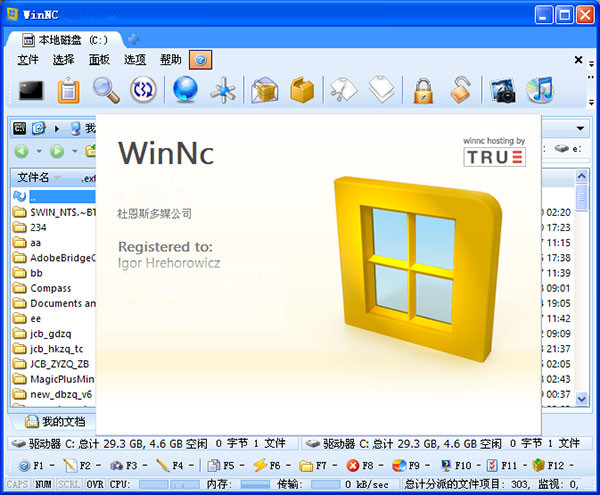Image resolution: width=600 pixels, height=495 pixels.
Task: Click the camera picture icon
Action: (x=502, y=90)
